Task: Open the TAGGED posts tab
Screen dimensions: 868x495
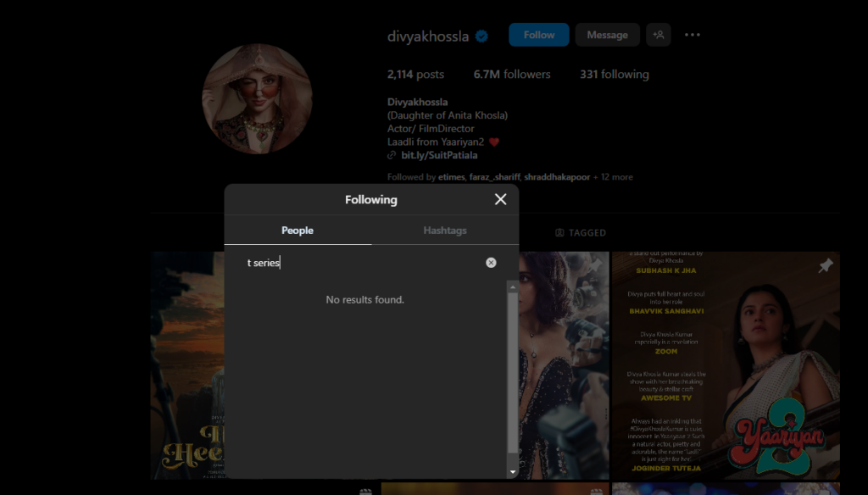Action: [581, 232]
